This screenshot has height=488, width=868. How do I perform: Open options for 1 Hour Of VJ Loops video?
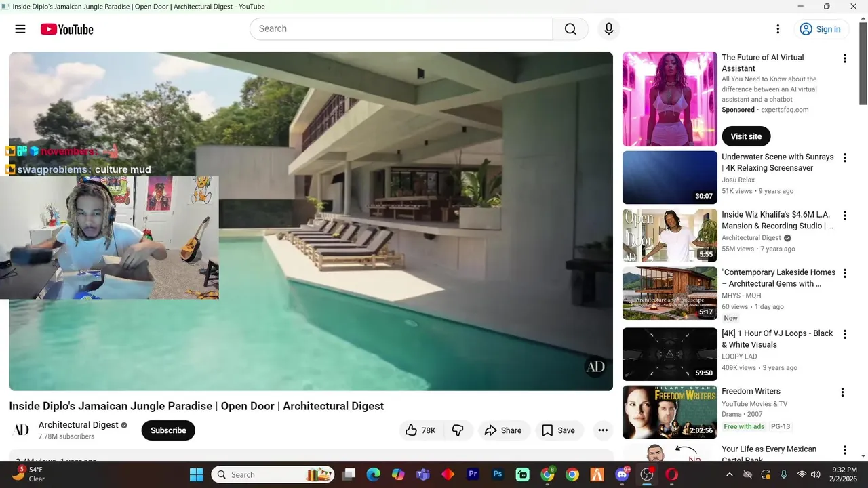pyautogui.click(x=844, y=335)
